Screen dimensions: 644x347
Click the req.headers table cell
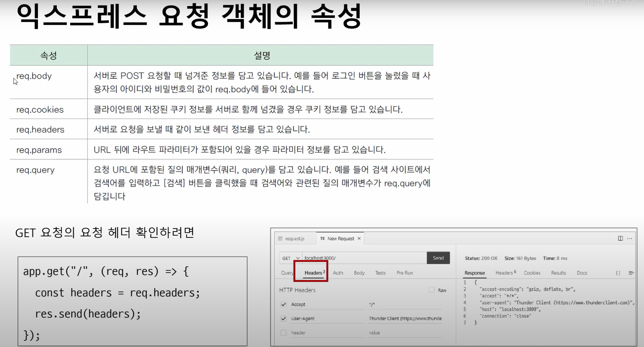[x=48, y=129]
